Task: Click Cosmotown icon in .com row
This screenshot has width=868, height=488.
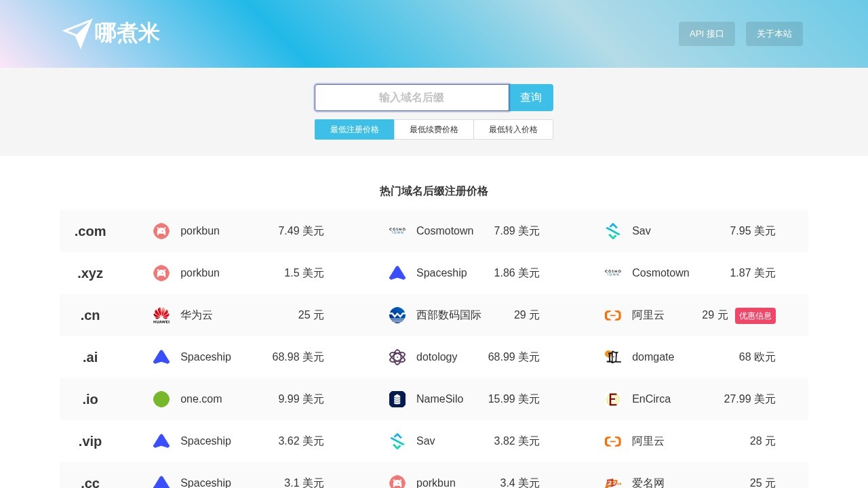Action: (397, 231)
